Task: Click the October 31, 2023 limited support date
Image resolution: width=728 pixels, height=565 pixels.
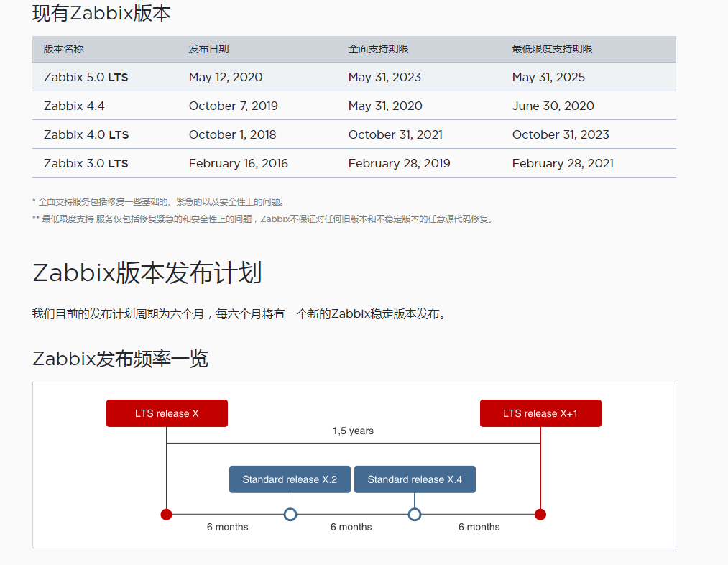Action: pyautogui.click(x=561, y=134)
